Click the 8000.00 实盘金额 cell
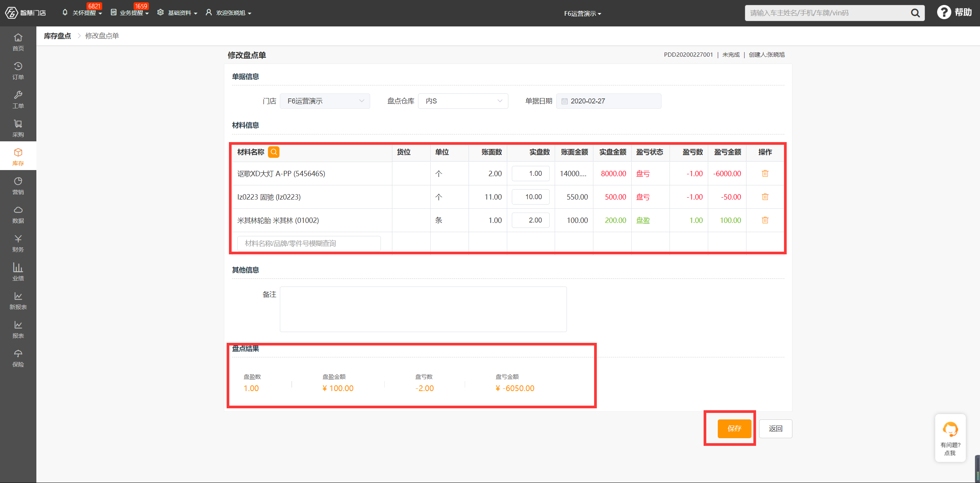980x483 pixels. point(613,174)
